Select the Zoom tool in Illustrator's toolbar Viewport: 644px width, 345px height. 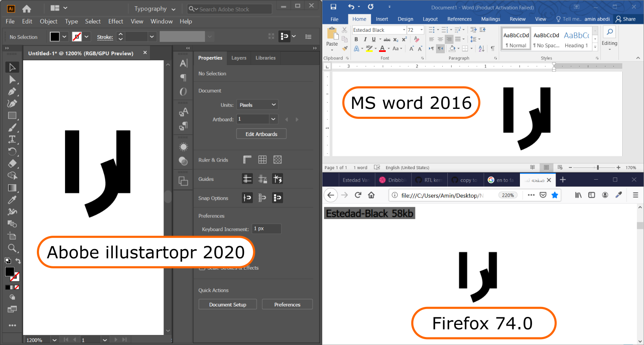12,248
